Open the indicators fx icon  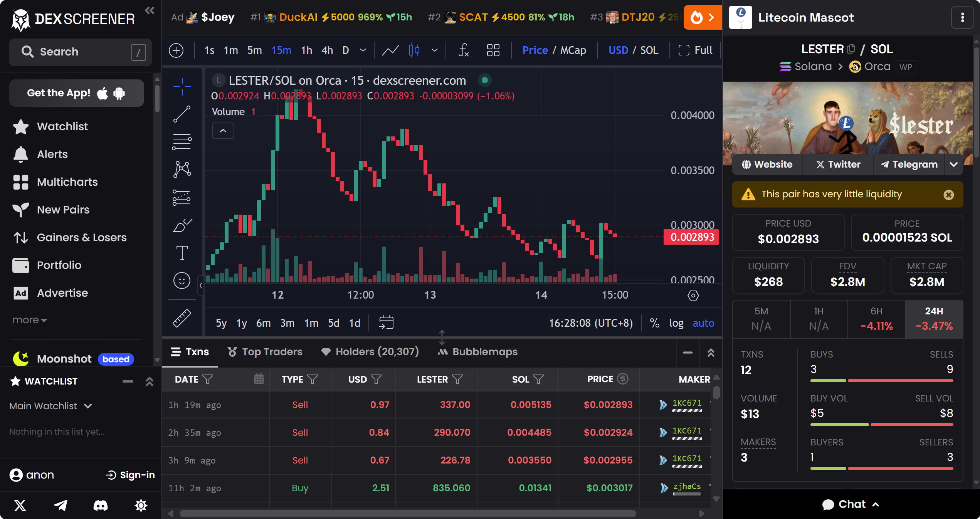coord(464,50)
